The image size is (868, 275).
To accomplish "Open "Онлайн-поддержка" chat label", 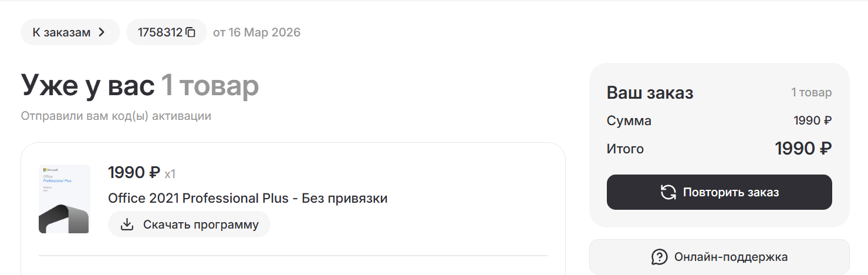I will [x=731, y=257].
